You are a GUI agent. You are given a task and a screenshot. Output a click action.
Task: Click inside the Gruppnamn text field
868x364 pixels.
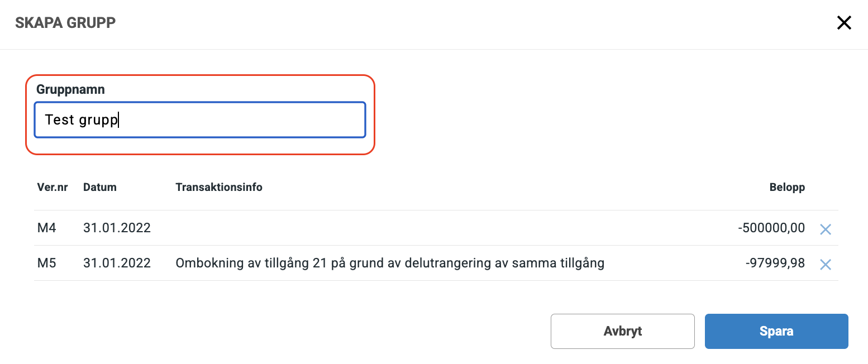coord(199,119)
